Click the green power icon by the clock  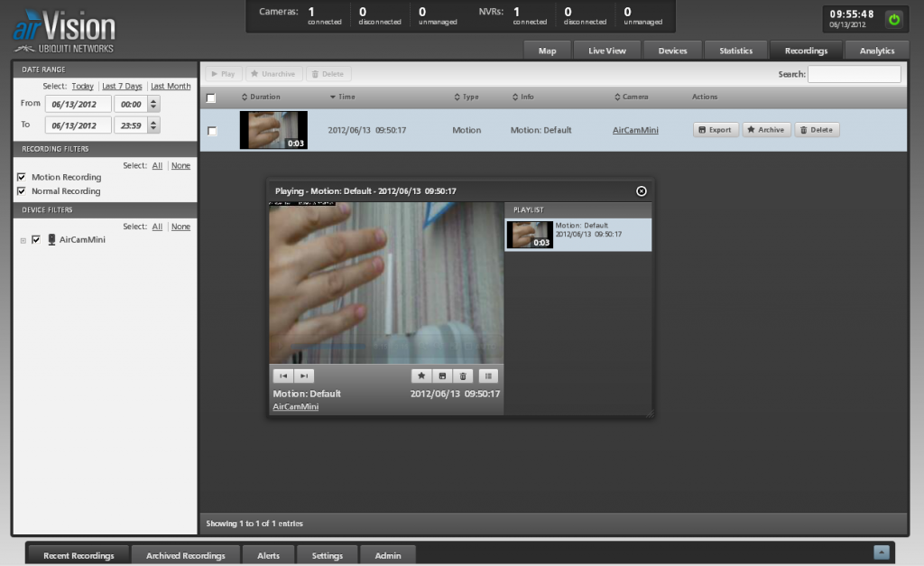894,20
